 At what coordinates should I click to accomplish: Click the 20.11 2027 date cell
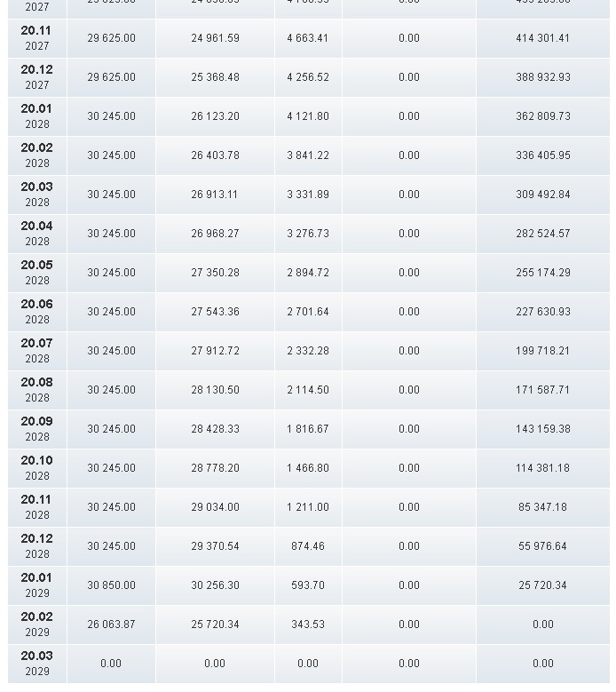click(37, 38)
